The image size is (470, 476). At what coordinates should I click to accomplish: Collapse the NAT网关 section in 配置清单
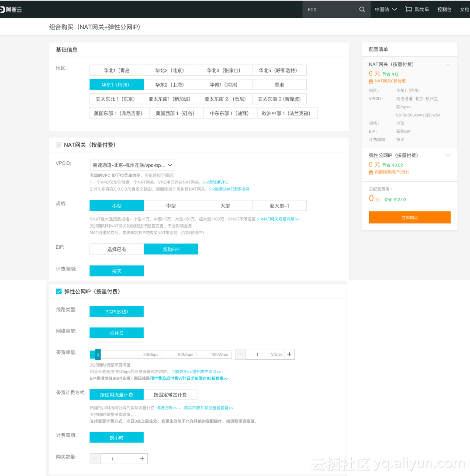pyautogui.click(x=448, y=65)
